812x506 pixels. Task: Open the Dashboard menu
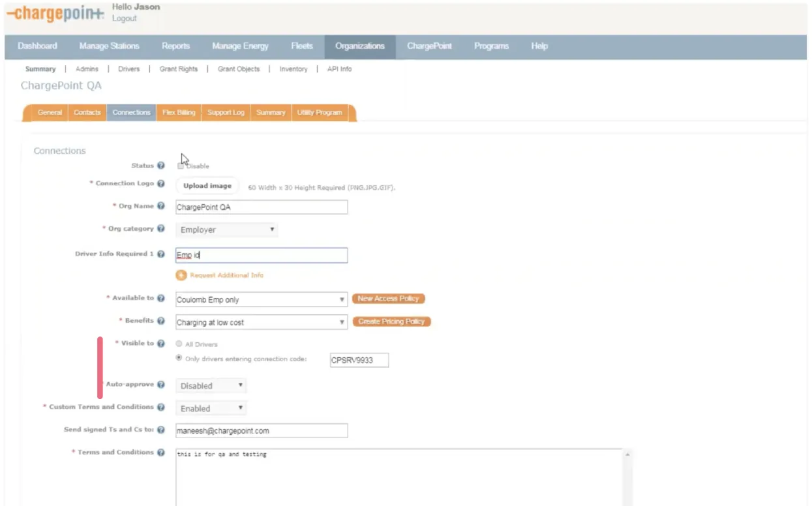coord(37,46)
